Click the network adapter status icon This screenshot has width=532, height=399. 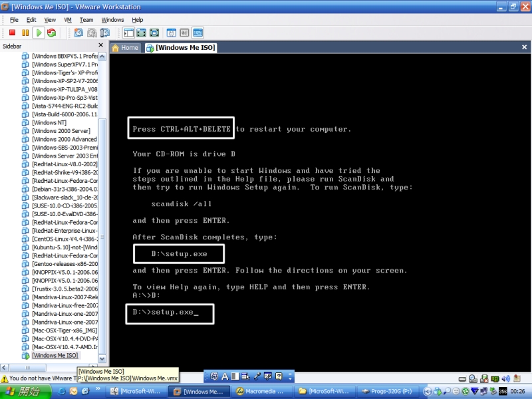[x=495, y=378]
